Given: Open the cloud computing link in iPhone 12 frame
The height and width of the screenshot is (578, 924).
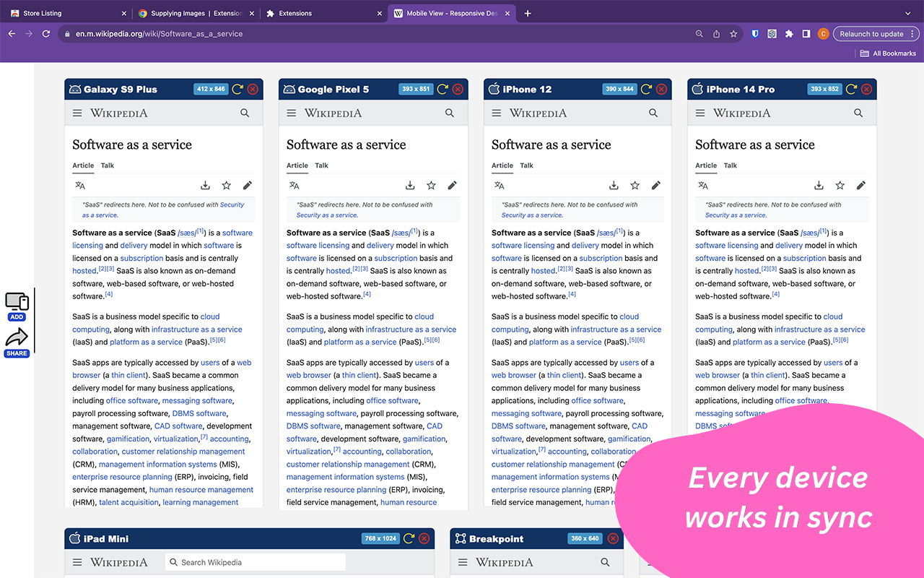Looking at the screenshot, I should pyautogui.click(x=629, y=316).
